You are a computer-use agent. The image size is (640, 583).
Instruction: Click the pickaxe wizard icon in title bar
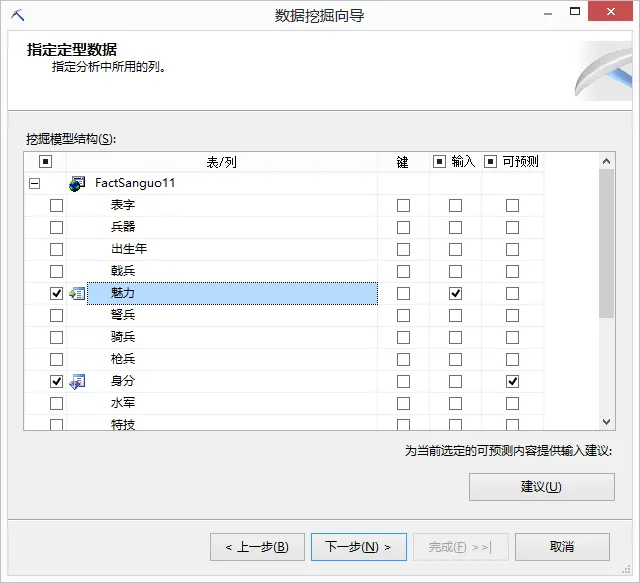(x=18, y=16)
